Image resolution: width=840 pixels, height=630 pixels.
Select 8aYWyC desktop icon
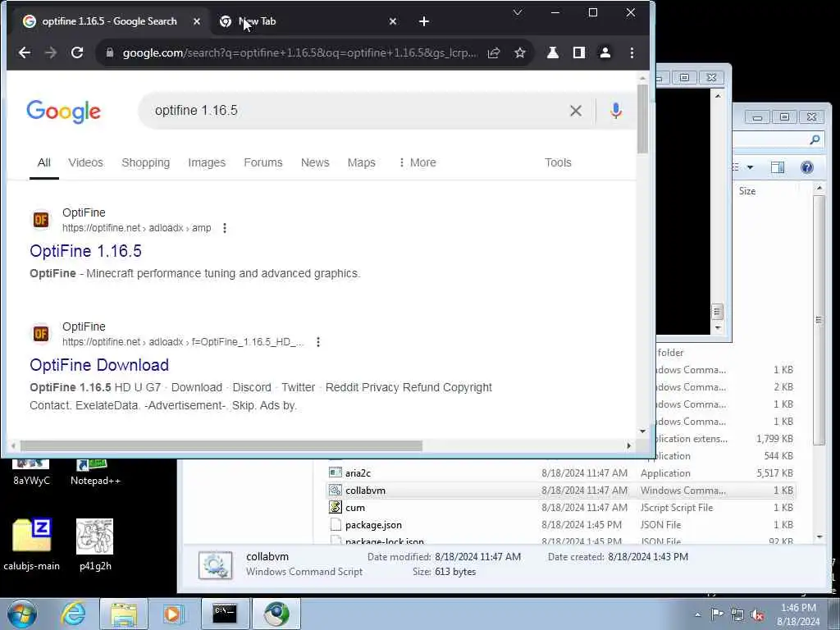pos(32,472)
